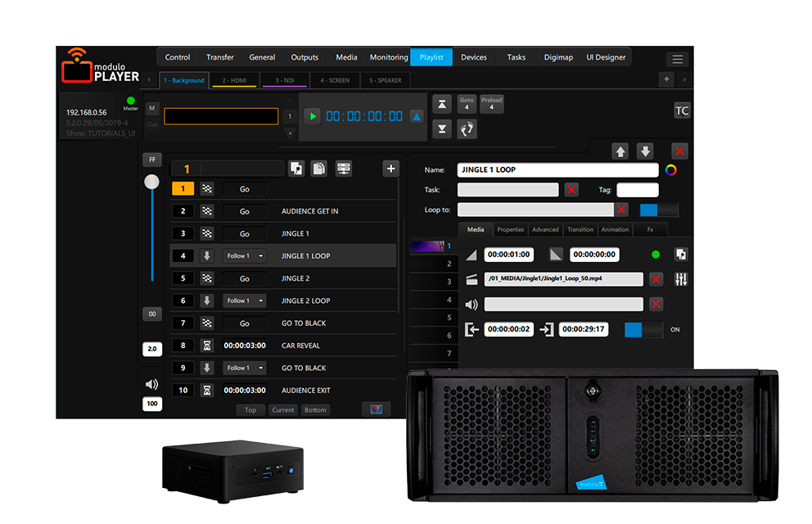Click the hourglass icon on CAR REVEAL cue
The width and height of the screenshot is (812, 524).
207,346
